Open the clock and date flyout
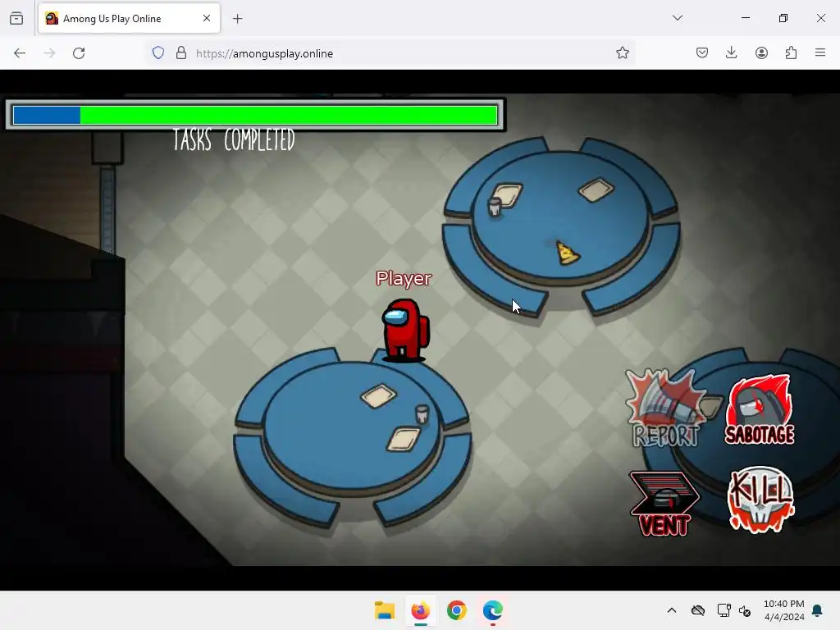The height and width of the screenshot is (630, 840). [783, 610]
